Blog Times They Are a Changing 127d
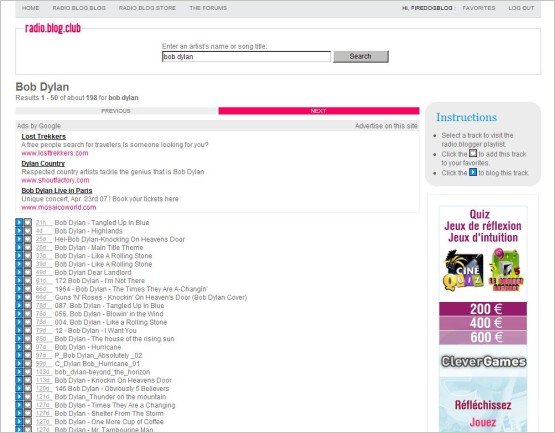Image resolution: width=555 pixels, height=433 pixels. pos(19,405)
